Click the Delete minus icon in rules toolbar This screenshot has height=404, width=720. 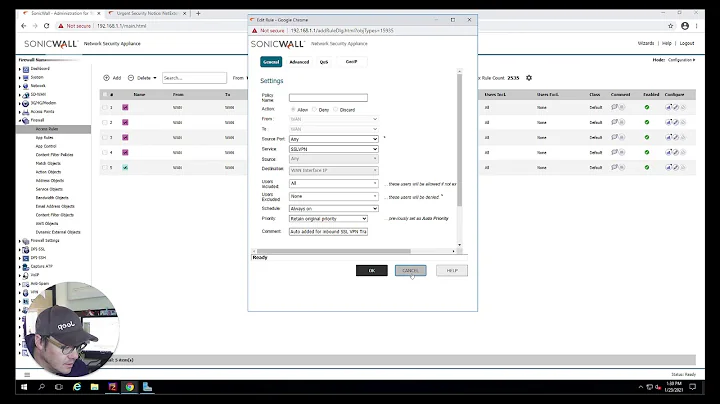coord(131,78)
